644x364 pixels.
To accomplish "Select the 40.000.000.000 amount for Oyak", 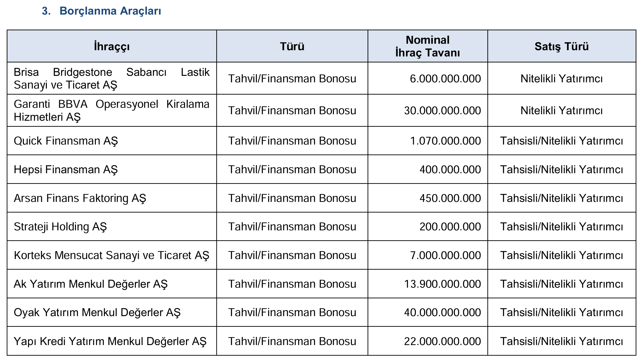I will click(x=443, y=312).
